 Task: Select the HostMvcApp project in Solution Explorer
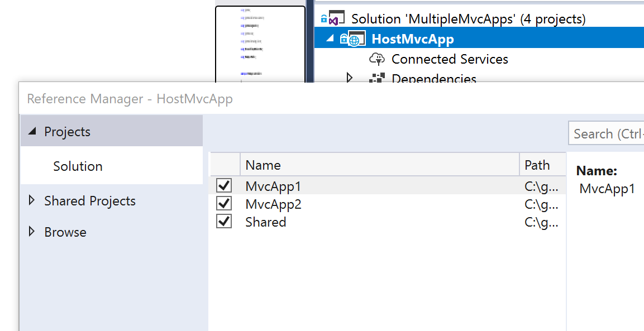point(413,39)
